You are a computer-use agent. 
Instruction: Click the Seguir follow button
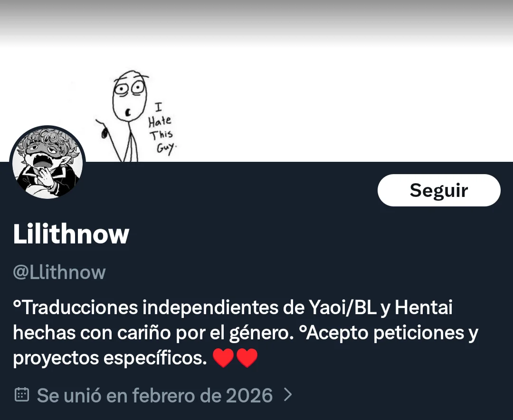[439, 190]
